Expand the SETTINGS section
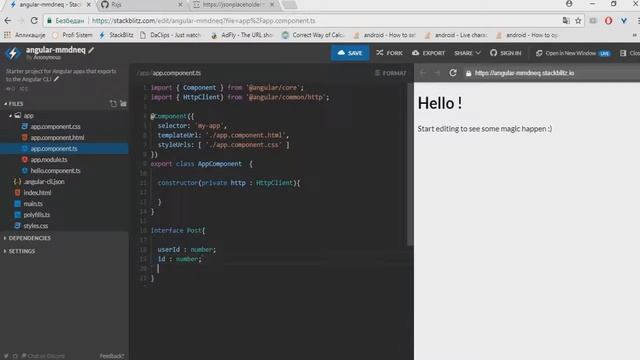This screenshot has height=360, width=640. (x=20, y=251)
